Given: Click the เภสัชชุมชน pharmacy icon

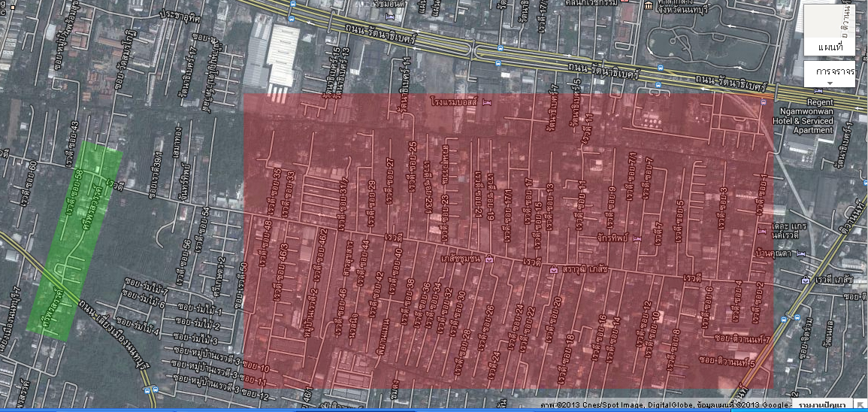Looking at the screenshot, I should pos(488,259).
